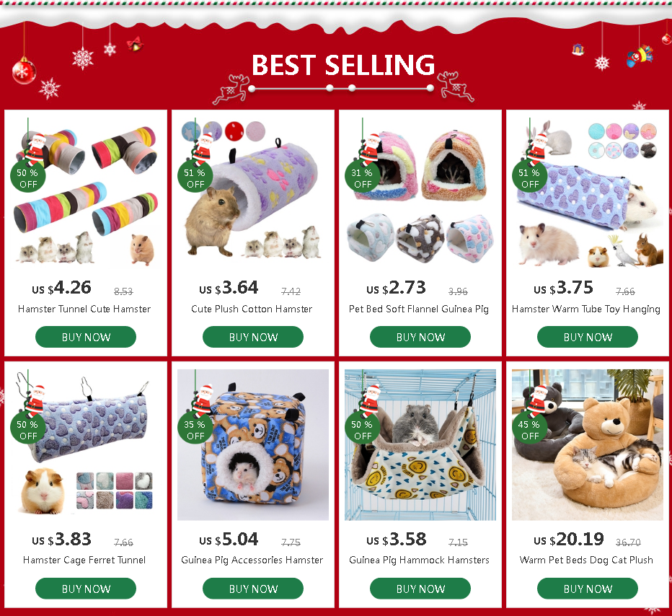Open the teddy bear pet bed product image
672x616 pixels.
pos(588,445)
